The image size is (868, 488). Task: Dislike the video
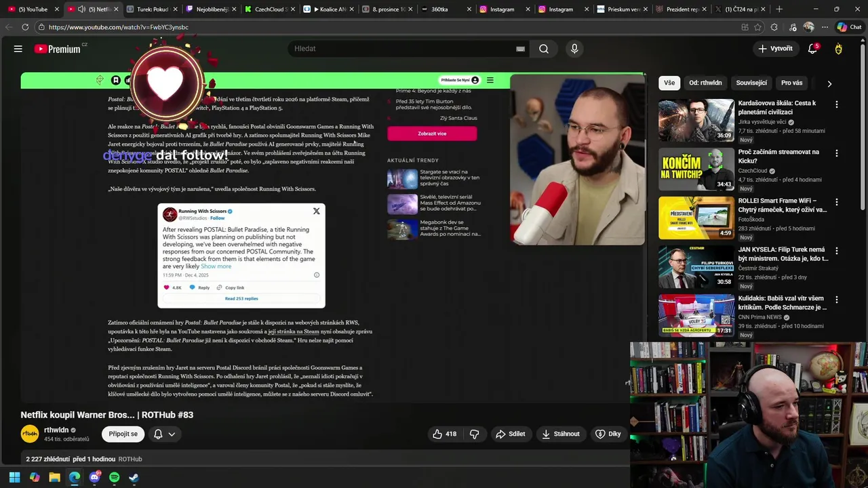coord(475,434)
